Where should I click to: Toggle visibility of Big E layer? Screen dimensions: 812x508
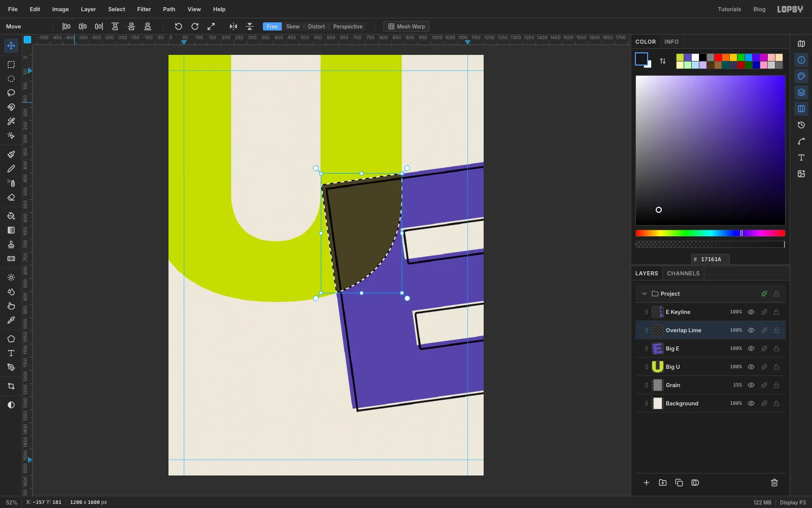click(751, 348)
